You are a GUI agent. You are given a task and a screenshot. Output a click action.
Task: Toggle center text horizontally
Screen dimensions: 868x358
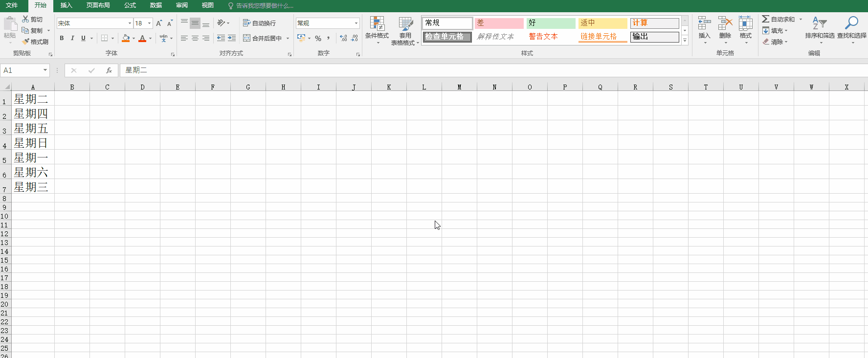tap(195, 38)
